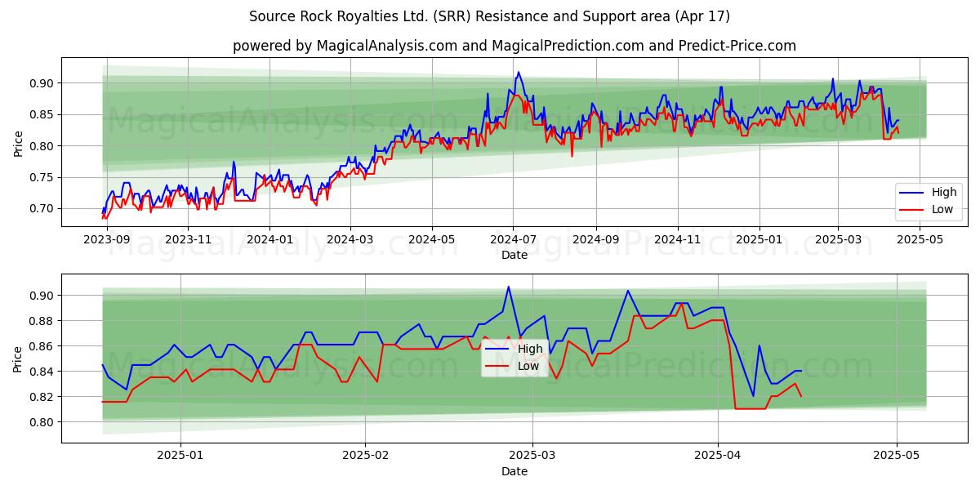Viewport: 980px width, 490px height.
Task: Click the 2024-09 tick label
Action: (x=595, y=239)
